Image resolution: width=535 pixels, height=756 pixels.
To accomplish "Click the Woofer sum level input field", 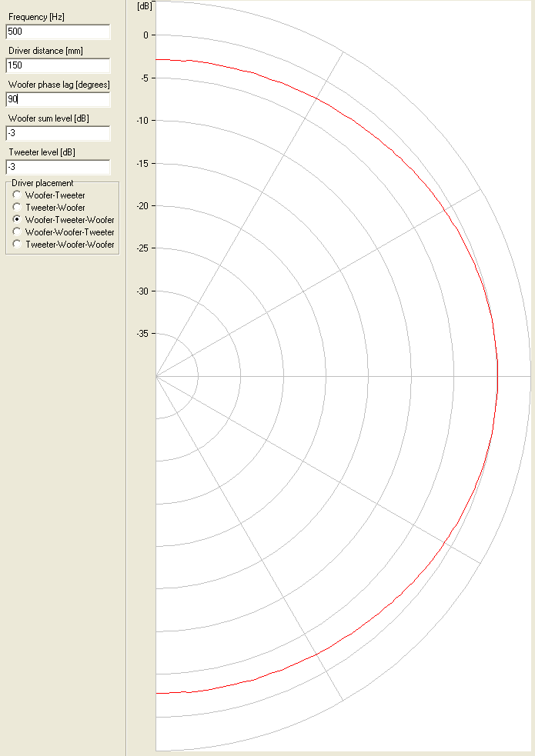I will point(58,133).
